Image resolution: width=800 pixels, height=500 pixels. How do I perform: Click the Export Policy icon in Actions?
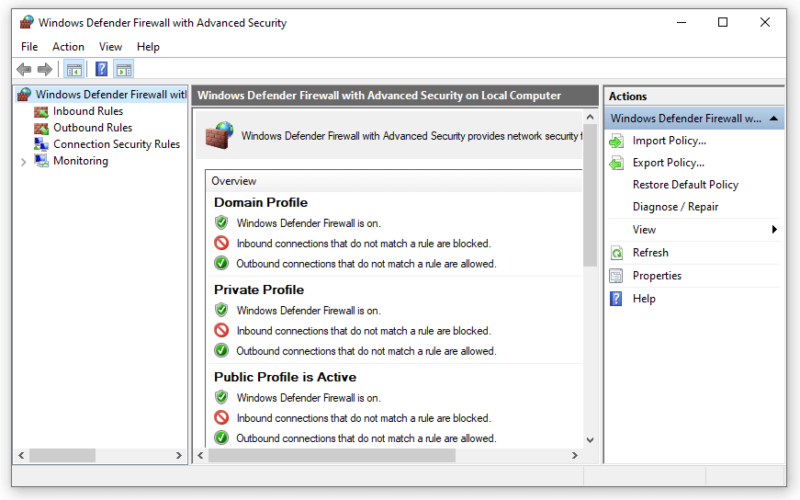(616, 163)
